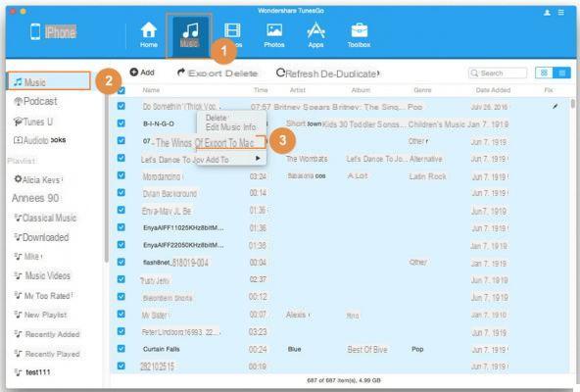The width and height of the screenshot is (580, 392).
Task: Open the user account icon
Action: 547,13
